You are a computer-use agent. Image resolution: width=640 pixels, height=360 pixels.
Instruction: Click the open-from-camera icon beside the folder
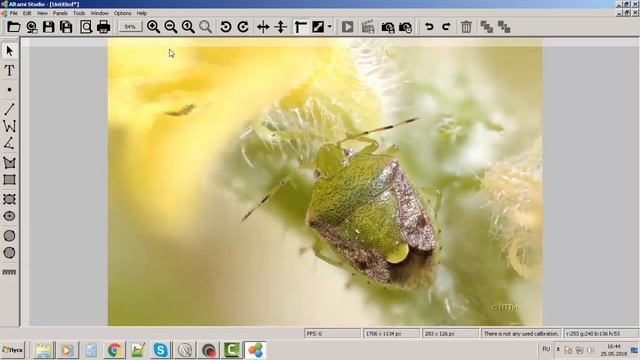point(31,27)
